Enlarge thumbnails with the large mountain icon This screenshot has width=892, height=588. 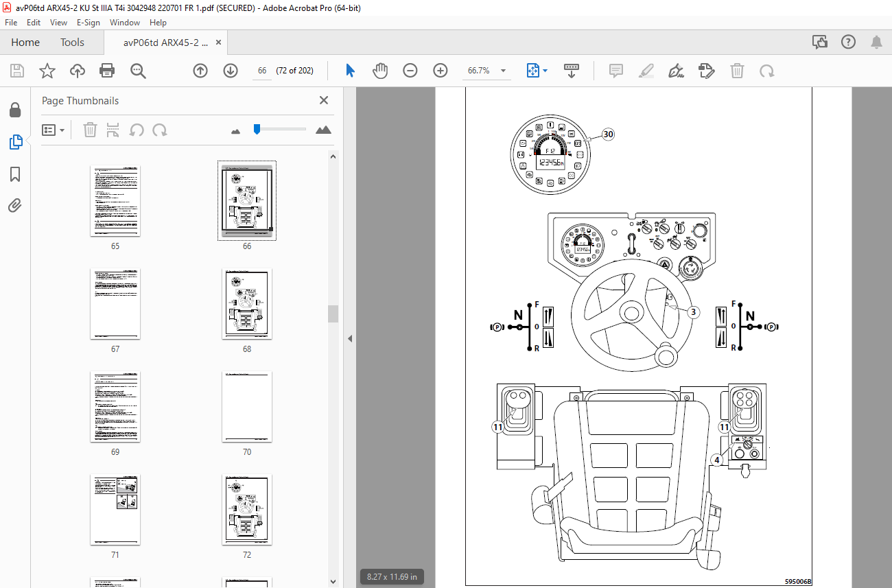(x=323, y=130)
